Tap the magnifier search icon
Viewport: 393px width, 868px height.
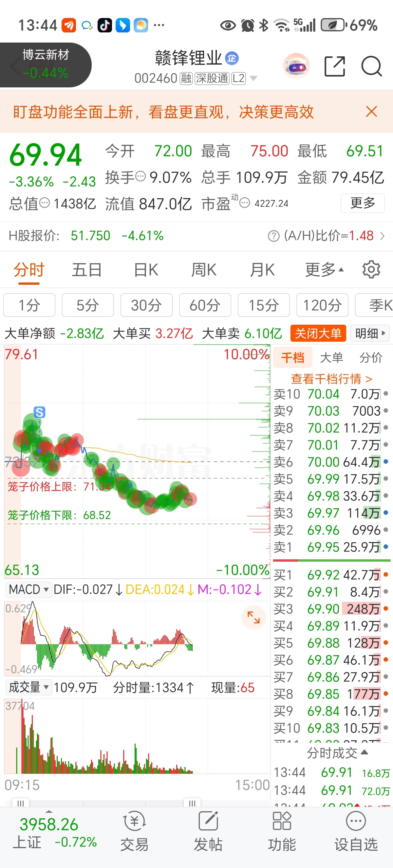click(371, 66)
